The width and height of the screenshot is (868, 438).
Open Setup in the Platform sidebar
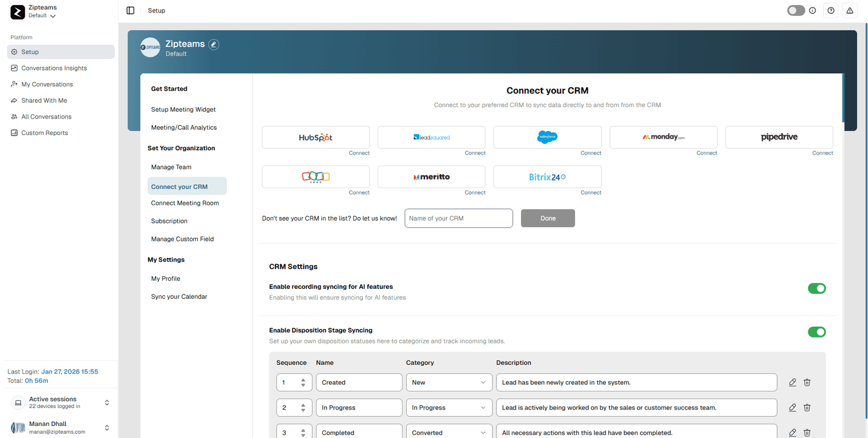[61, 52]
